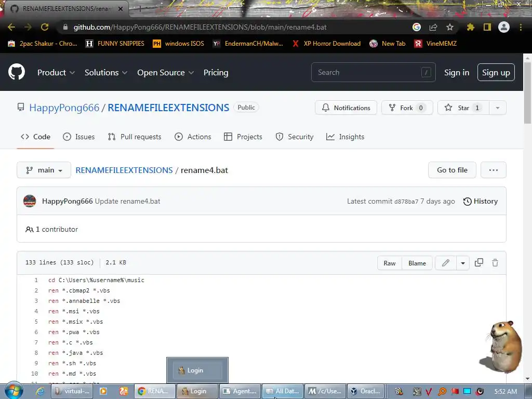Delete this file with trash icon

[x=495, y=262]
